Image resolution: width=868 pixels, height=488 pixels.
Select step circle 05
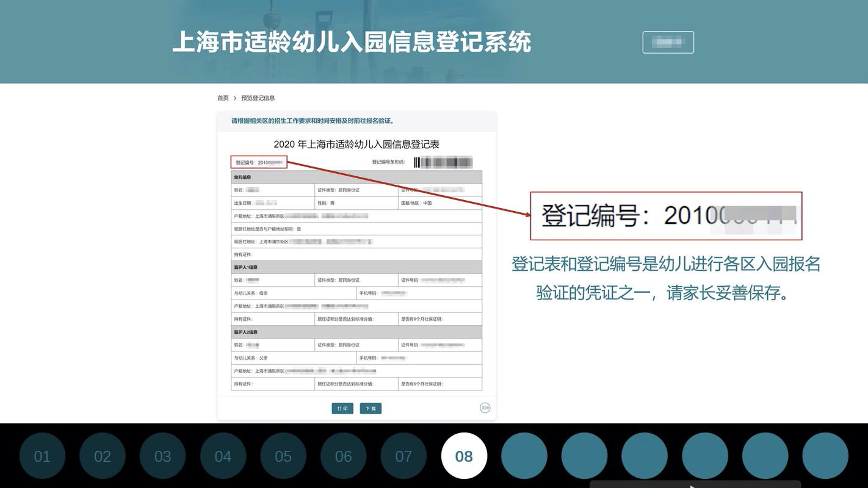click(283, 455)
